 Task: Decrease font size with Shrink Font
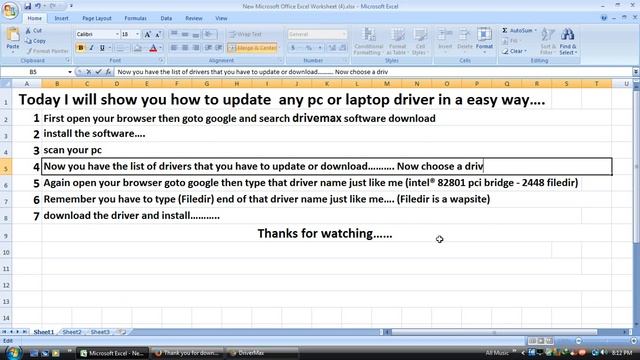(158, 34)
